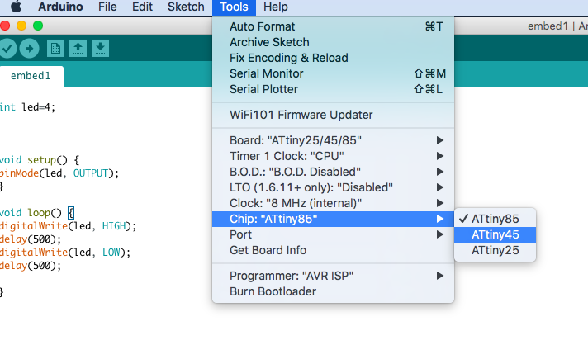Screen dimensions: 588x364
Task: Select Burn Bootloader
Action: pyautogui.click(x=333, y=291)
